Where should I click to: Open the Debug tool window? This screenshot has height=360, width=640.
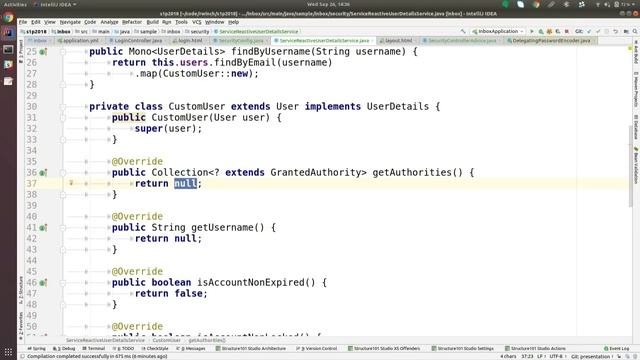pyautogui.click(x=64, y=349)
